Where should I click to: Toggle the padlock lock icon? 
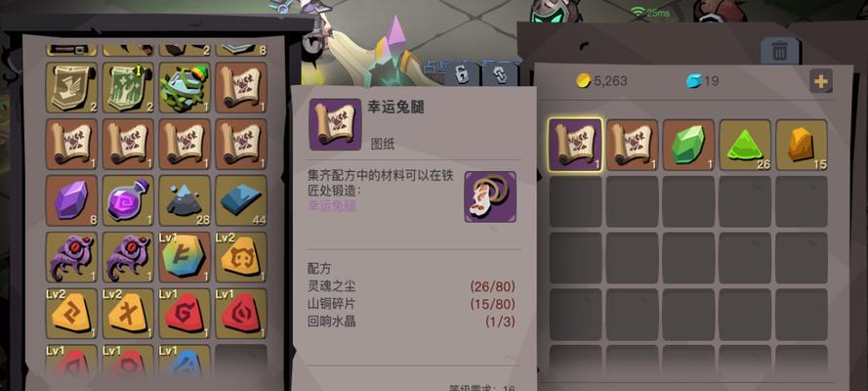point(462,73)
